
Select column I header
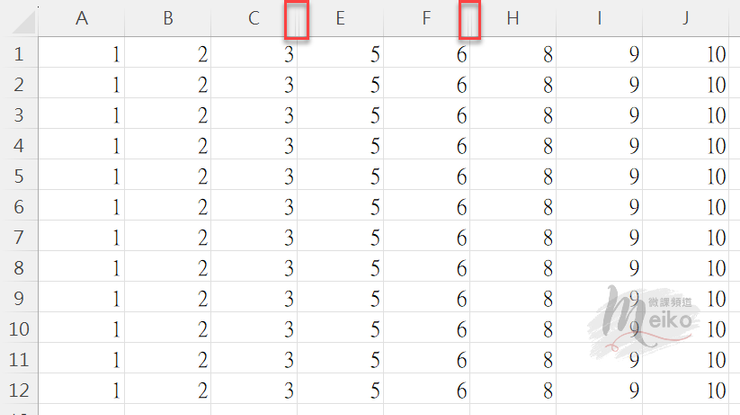pos(599,18)
